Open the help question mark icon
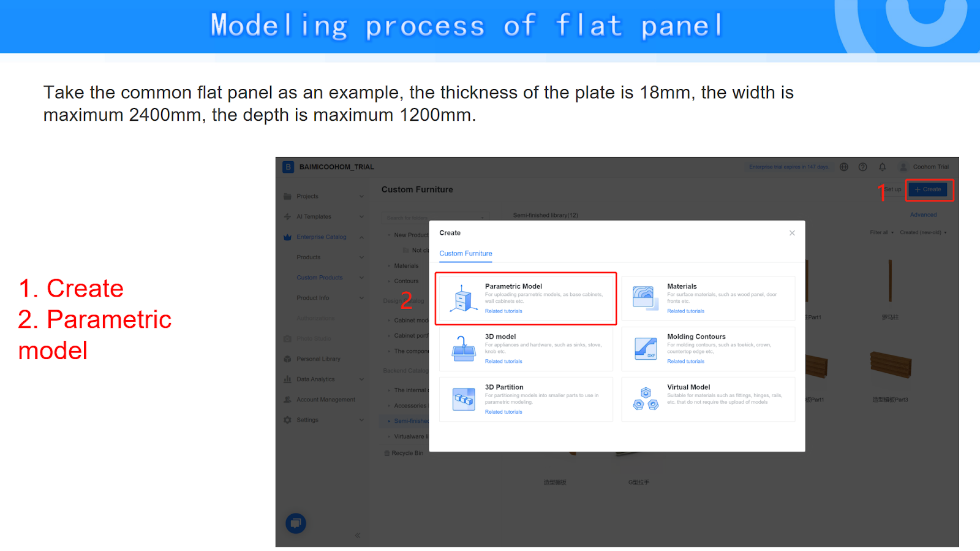The width and height of the screenshot is (980, 551). click(x=863, y=167)
